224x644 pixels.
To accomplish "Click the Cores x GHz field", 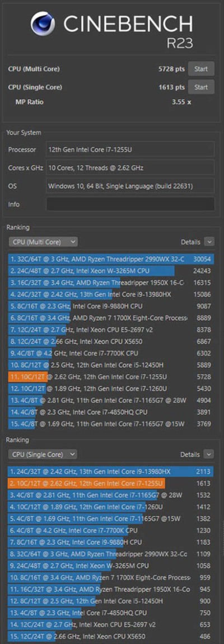I will (130, 167).
